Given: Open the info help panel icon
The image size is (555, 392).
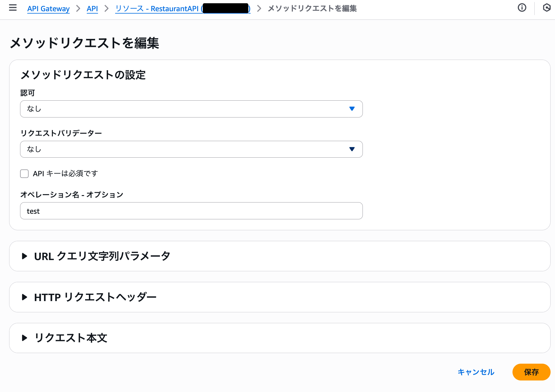Looking at the screenshot, I should click(x=522, y=8).
